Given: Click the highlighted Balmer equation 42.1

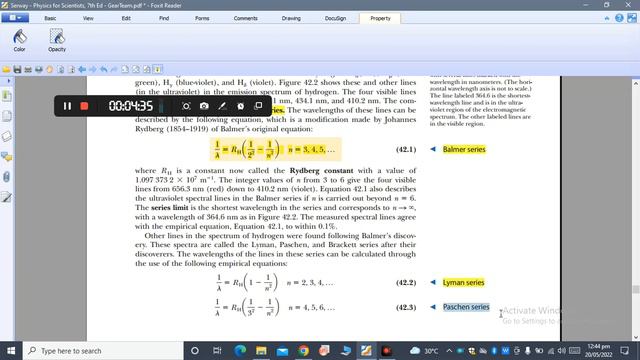Looking at the screenshot, I should [276, 149].
